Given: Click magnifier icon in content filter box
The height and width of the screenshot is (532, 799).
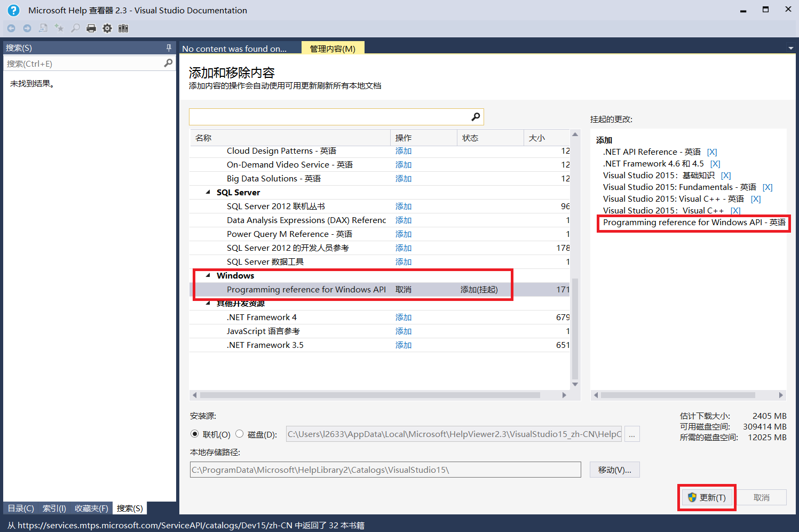Looking at the screenshot, I should [x=476, y=116].
